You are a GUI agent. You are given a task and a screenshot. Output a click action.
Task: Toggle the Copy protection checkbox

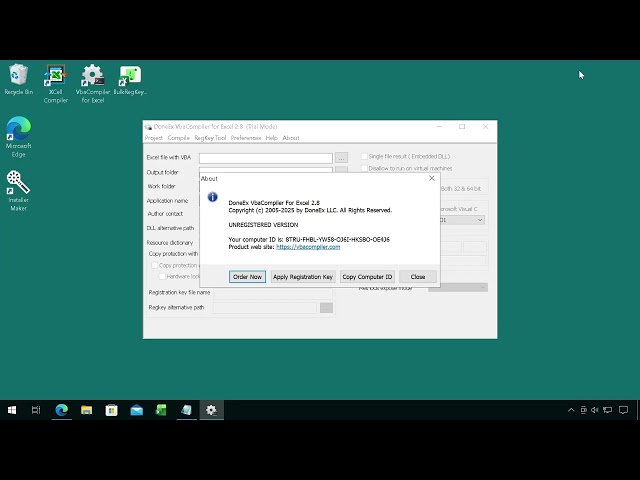click(x=154, y=265)
